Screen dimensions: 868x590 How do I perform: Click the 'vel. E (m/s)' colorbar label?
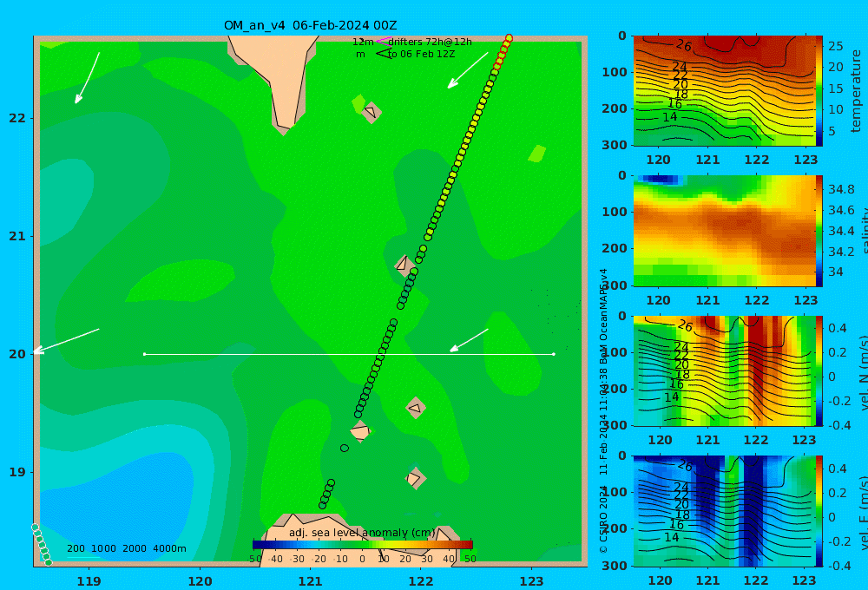(864, 513)
